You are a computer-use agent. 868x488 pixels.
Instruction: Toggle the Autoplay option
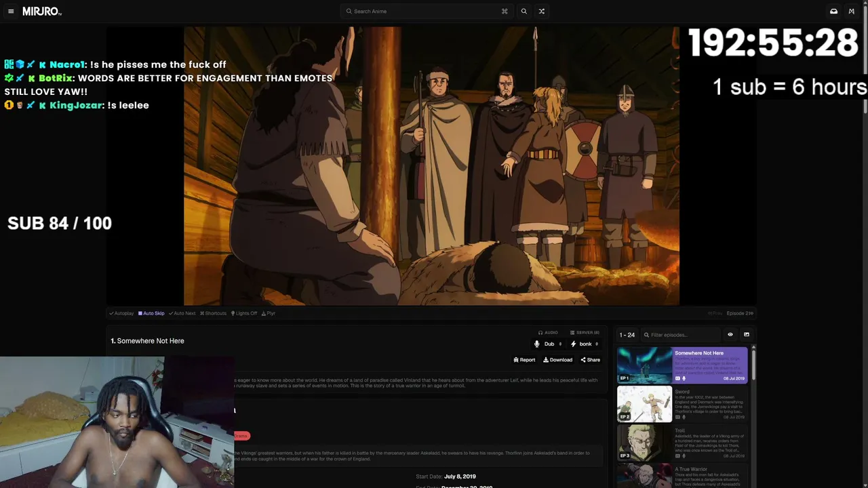[121, 313]
